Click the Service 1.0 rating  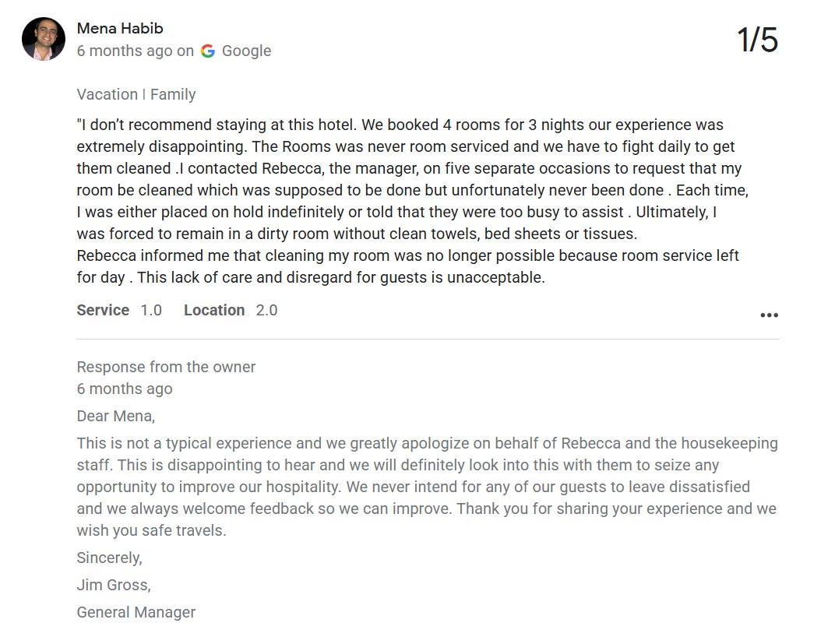119,310
